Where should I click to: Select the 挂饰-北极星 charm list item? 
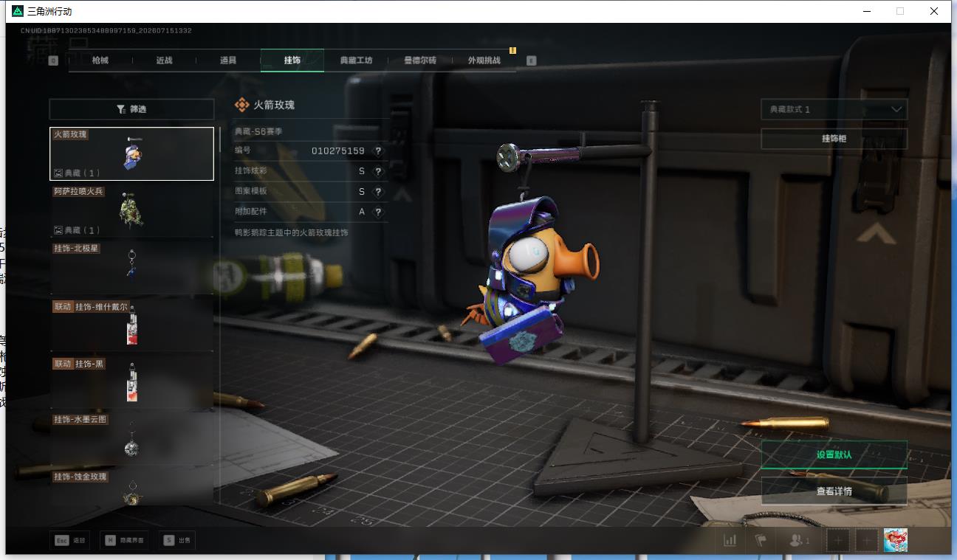point(131,268)
